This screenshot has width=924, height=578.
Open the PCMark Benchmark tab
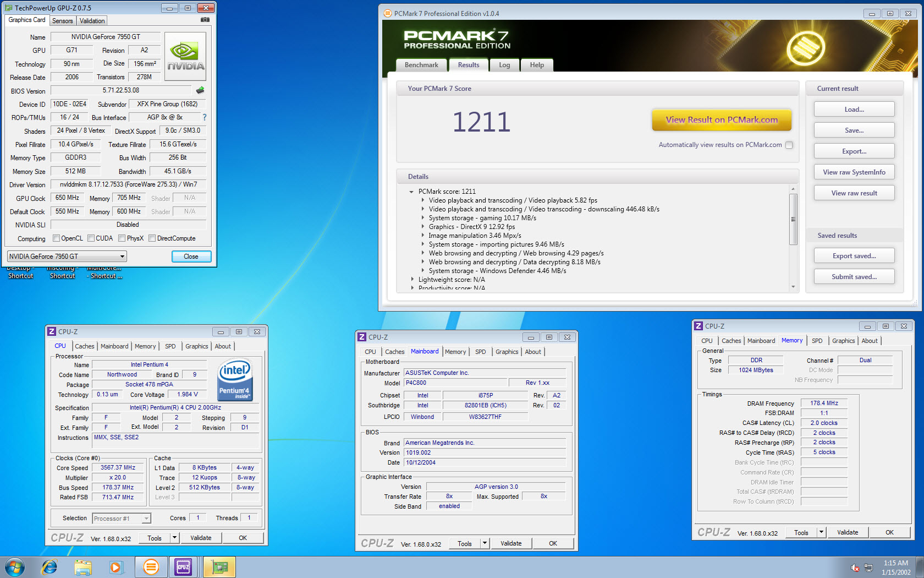[x=421, y=65]
